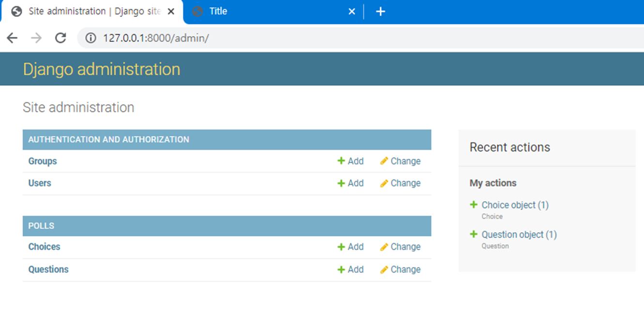Click the Add link for Users
Image resolution: width=644 pixels, height=312 pixels.
tap(355, 183)
